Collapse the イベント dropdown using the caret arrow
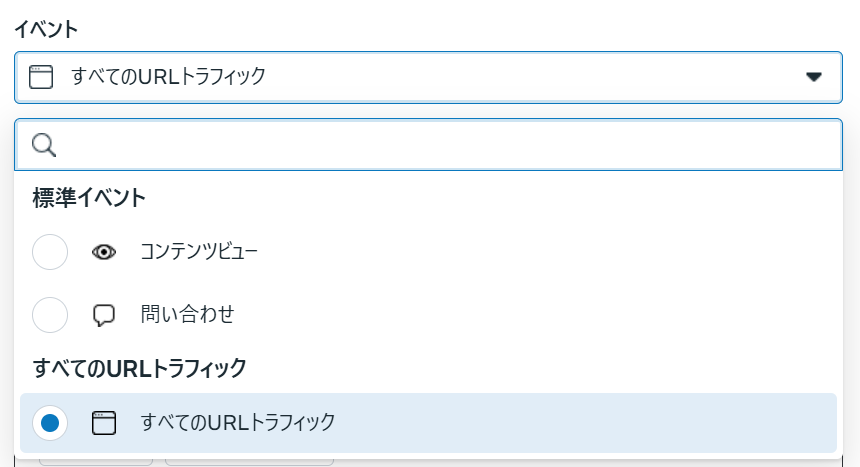This screenshot has width=860, height=467. click(814, 77)
